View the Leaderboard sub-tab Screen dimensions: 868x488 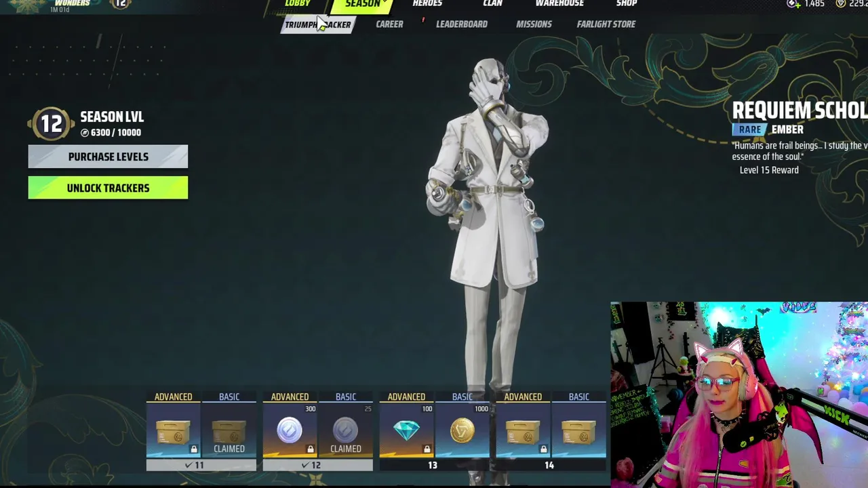click(x=462, y=24)
